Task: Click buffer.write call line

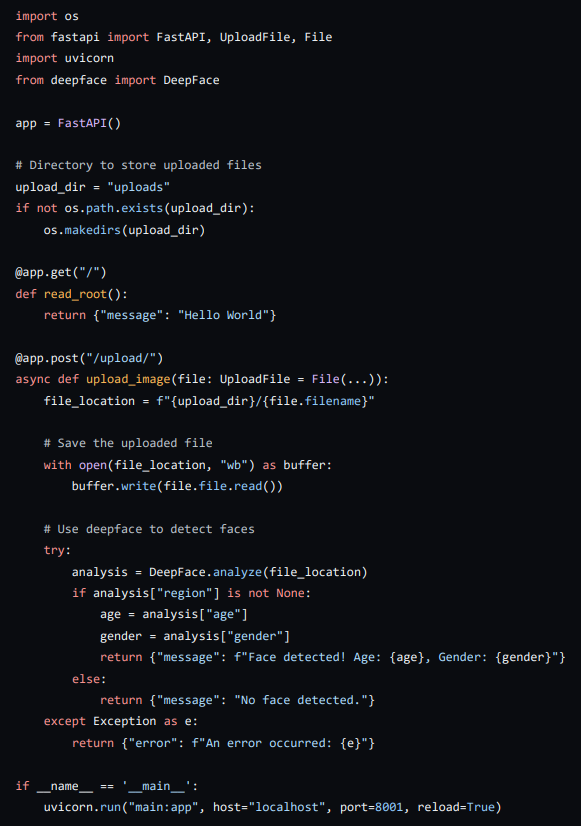Action: pos(177,486)
